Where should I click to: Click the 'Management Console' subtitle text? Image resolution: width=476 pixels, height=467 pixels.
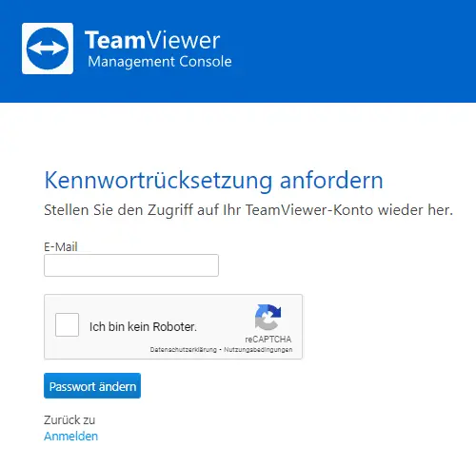pos(160,62)
